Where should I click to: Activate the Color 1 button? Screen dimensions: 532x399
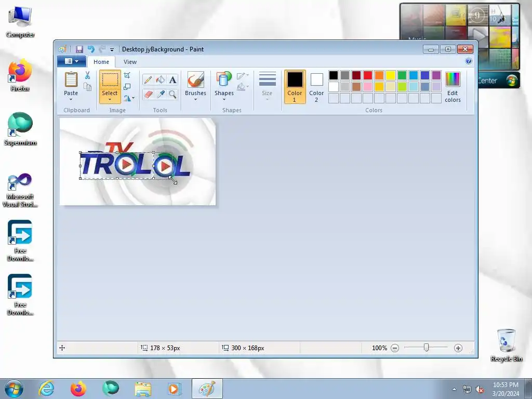295,87
